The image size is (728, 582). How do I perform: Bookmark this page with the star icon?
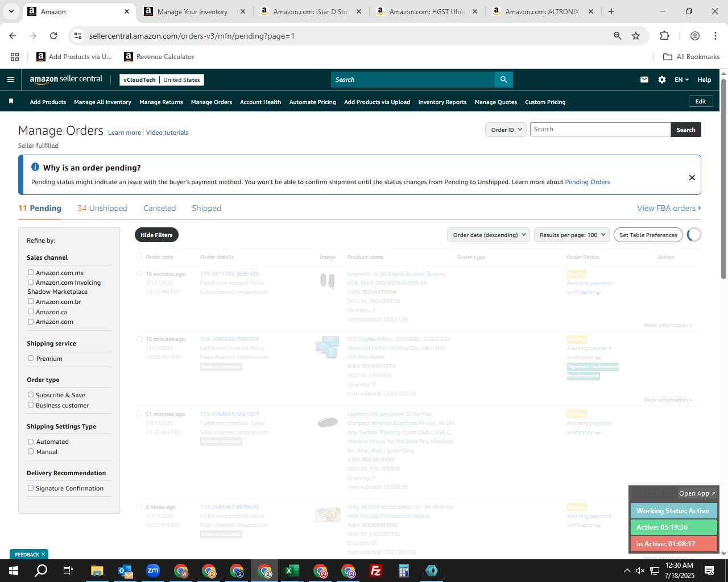[x=636, y=36]
